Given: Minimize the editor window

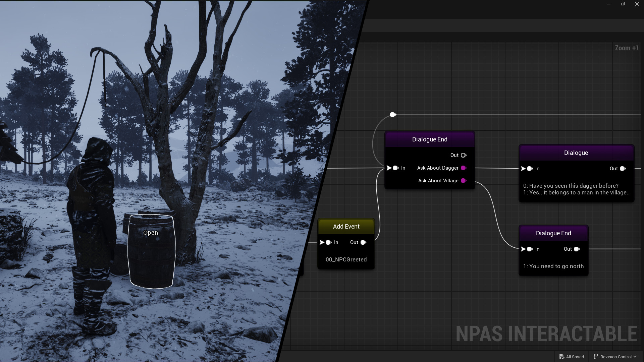Looking at the screenshot, I should (609, 4).
